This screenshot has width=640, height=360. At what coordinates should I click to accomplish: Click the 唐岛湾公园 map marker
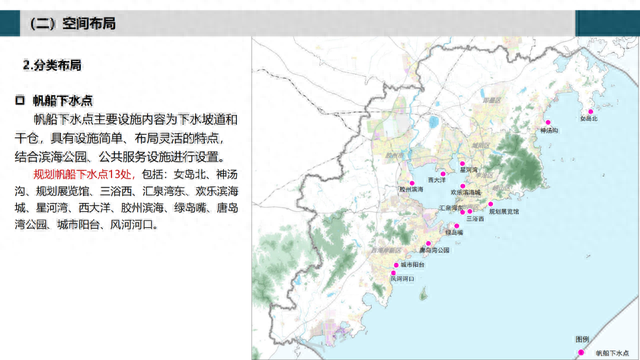click(428, 243)
